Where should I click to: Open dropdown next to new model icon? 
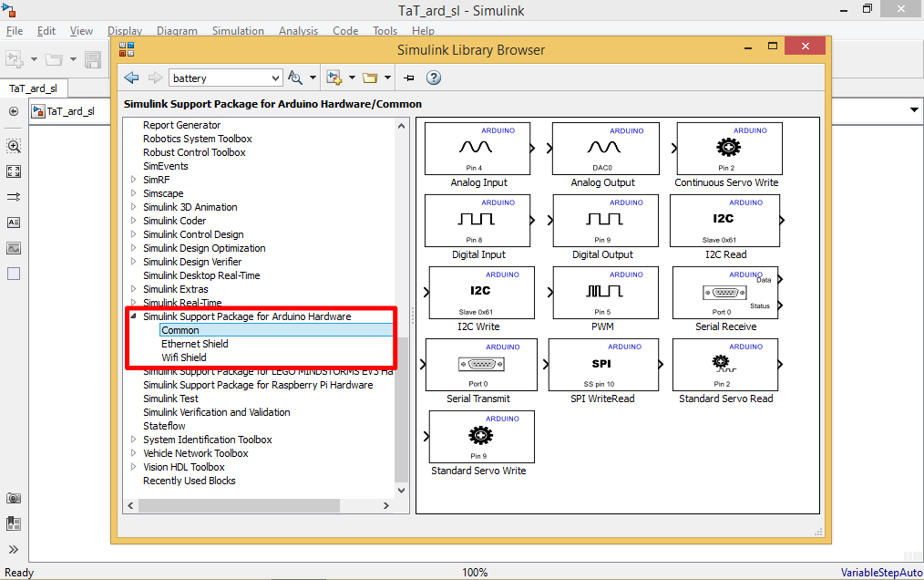coord(352,78)
